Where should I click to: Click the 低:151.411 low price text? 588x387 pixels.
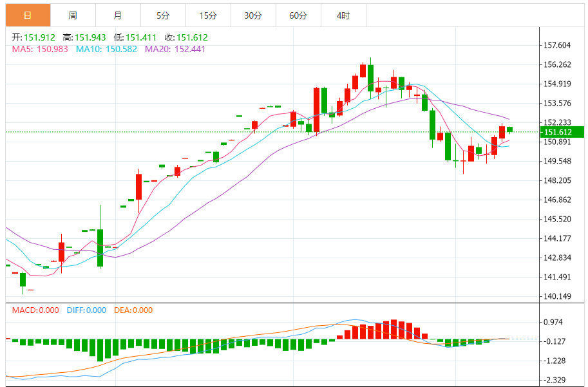[x=135, y=37]
